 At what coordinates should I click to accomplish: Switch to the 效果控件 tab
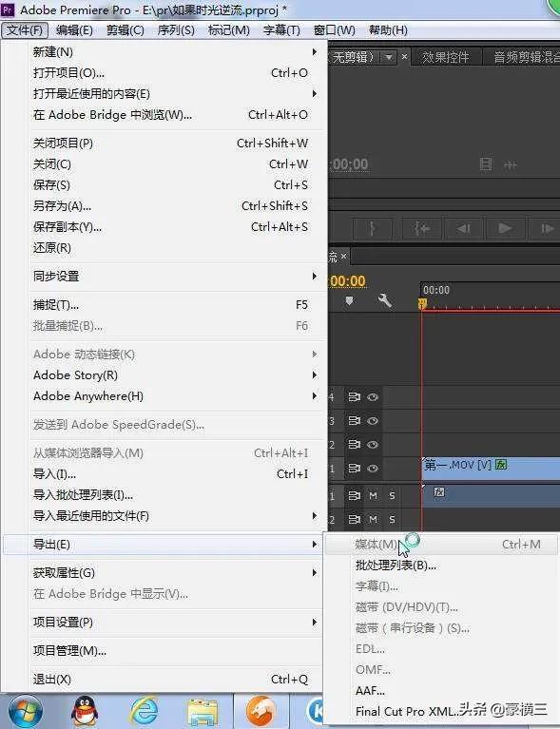click(x=446, y=57)
